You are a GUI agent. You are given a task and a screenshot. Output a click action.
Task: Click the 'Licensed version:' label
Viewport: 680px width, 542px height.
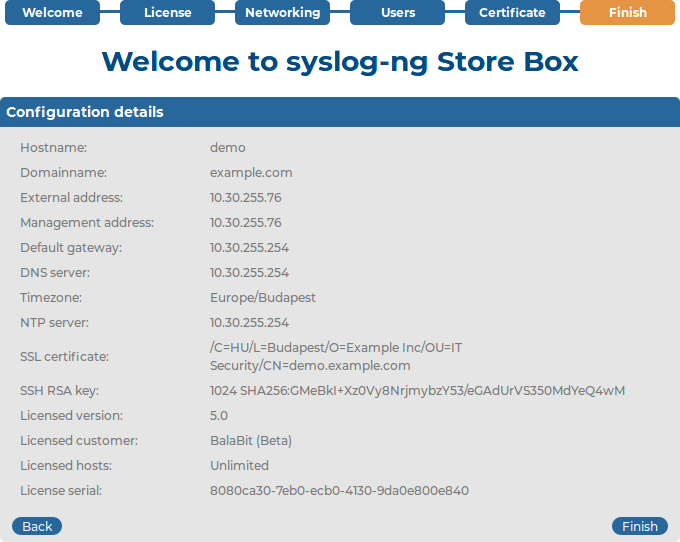pyautogui.click(x=72, y=415)
